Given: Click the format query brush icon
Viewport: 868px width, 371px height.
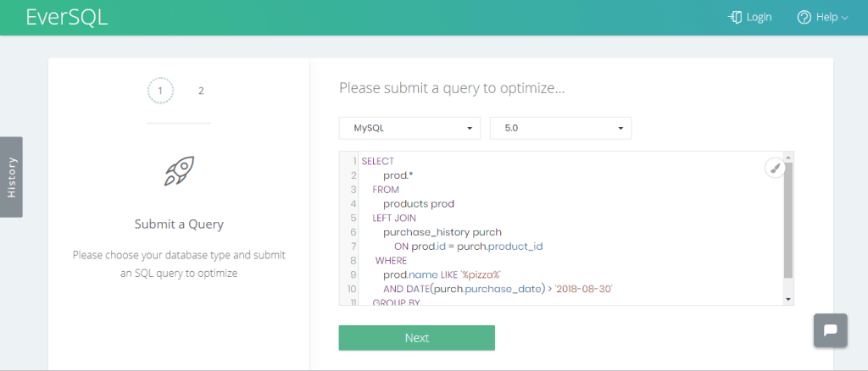Looking at the screenshot, I should coord(775,168).
